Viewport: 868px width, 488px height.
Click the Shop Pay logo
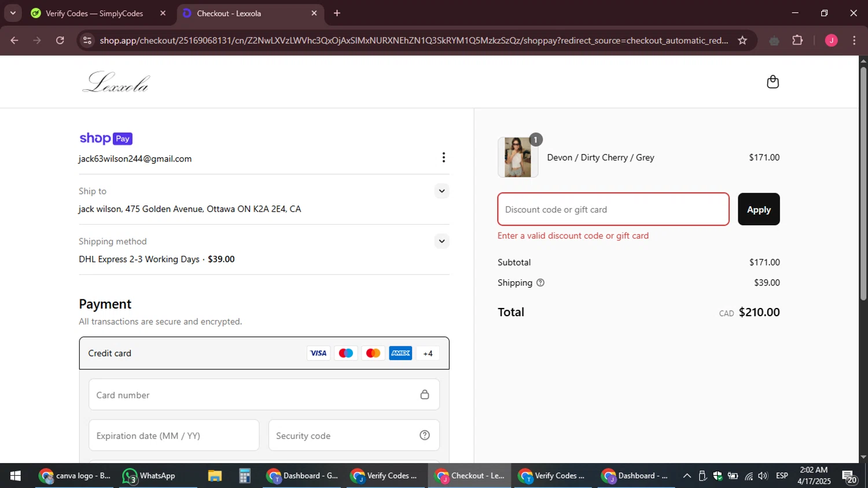pos(106,138)
